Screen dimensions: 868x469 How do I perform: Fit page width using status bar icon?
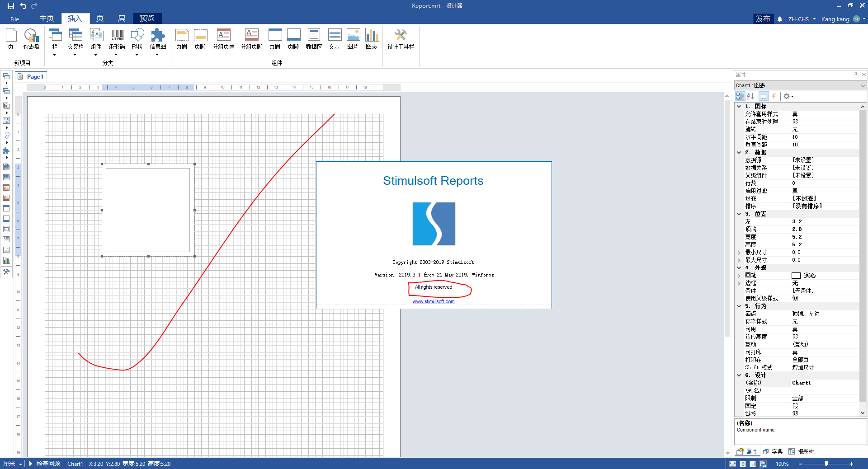coord(732,464)
